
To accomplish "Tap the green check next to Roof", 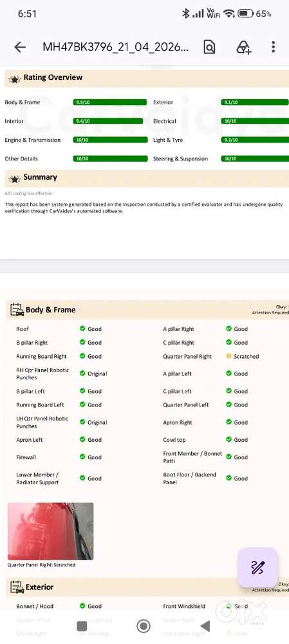I will [x=82, y=328].
